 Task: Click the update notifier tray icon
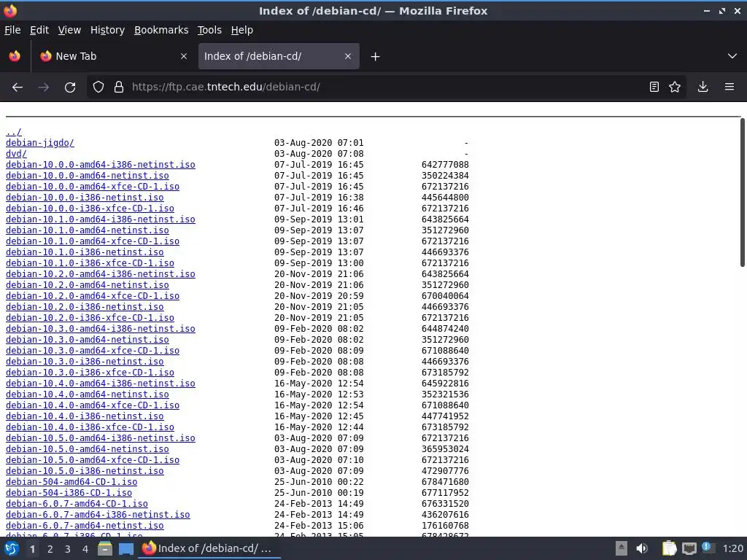coord(708,548)
